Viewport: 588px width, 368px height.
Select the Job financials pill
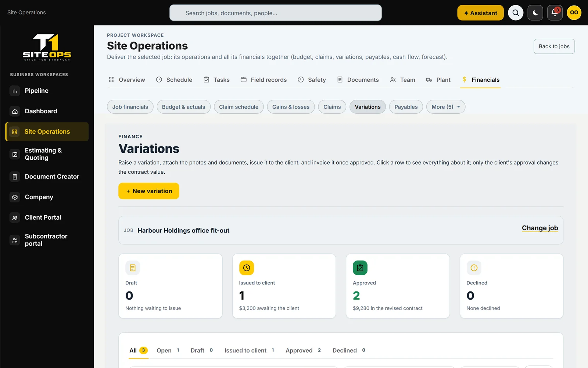(130, 107)
